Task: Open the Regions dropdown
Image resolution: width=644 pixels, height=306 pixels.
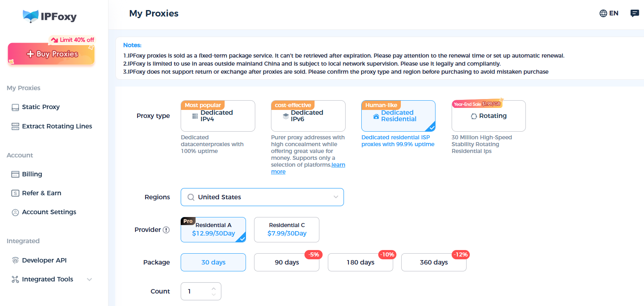Action: (262, 197)
